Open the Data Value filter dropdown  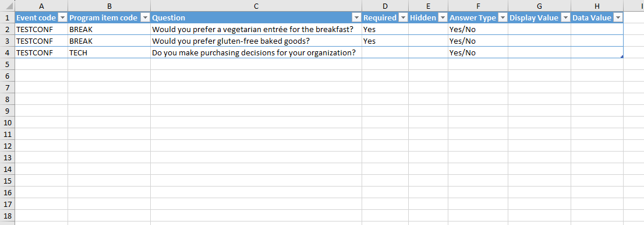(x=618, y=17)
